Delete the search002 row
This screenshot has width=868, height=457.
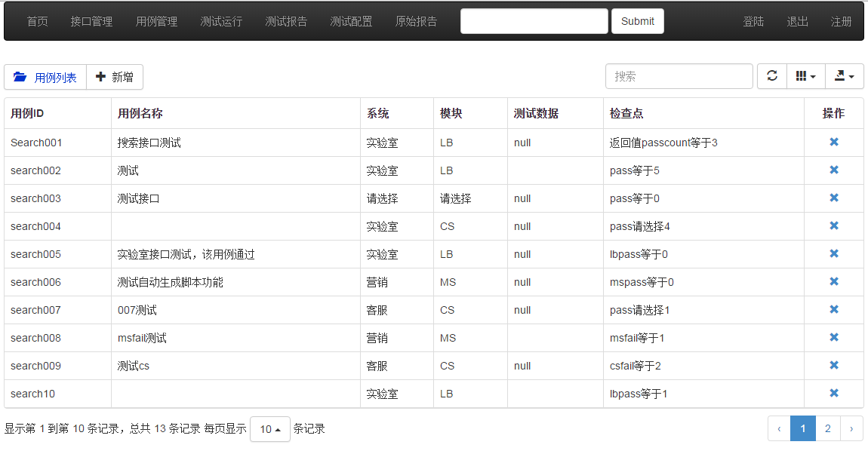834,170
